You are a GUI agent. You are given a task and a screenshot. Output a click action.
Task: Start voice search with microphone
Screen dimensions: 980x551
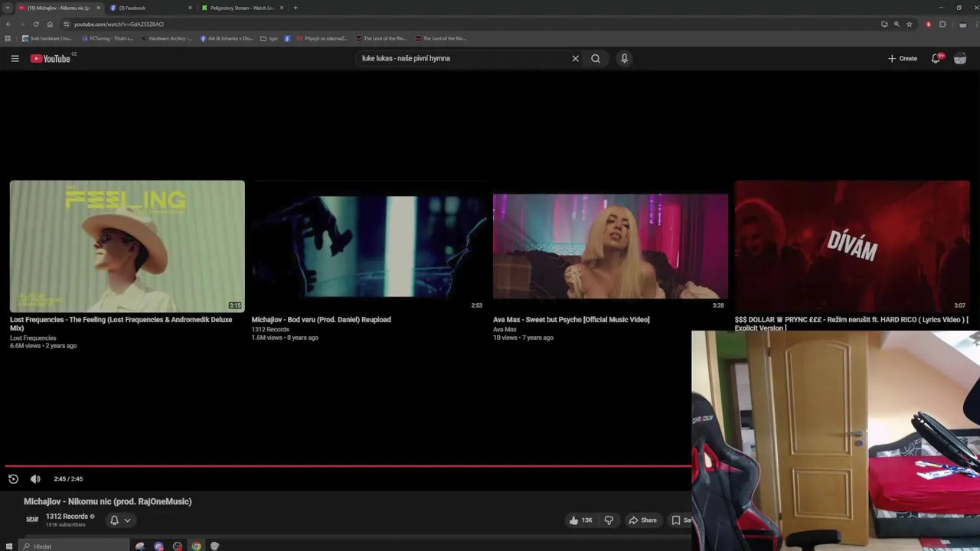(x=624, y=58)
